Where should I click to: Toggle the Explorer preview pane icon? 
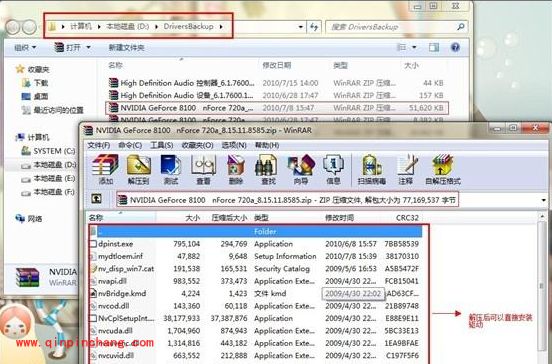(x=434, y=47)
